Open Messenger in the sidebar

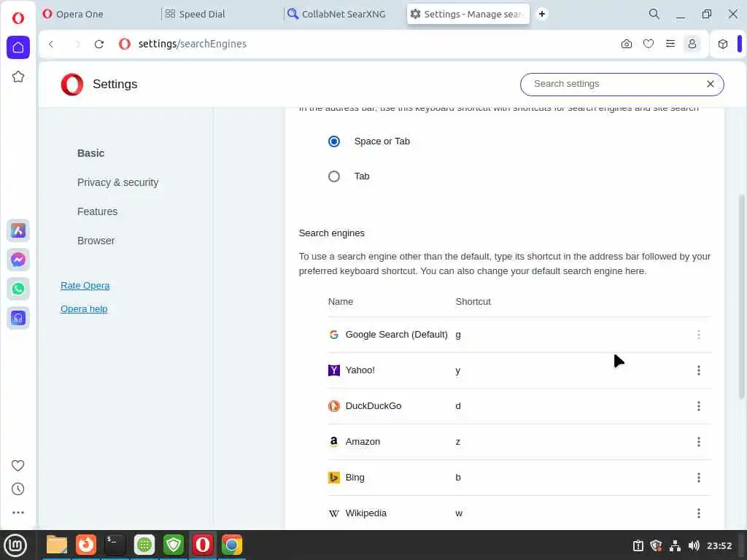point(18,260)
